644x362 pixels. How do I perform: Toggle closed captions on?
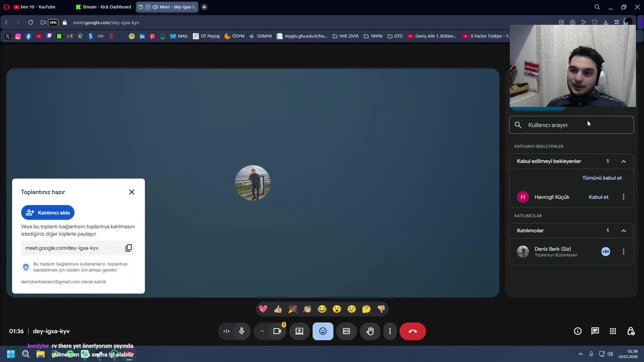pos(346,331)
